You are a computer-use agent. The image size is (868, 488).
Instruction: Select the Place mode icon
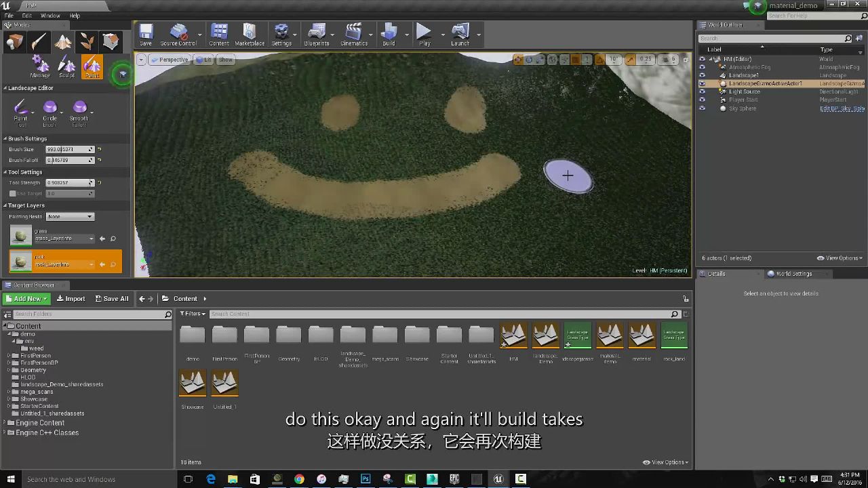pyautogui.click(x=15, y=42)
